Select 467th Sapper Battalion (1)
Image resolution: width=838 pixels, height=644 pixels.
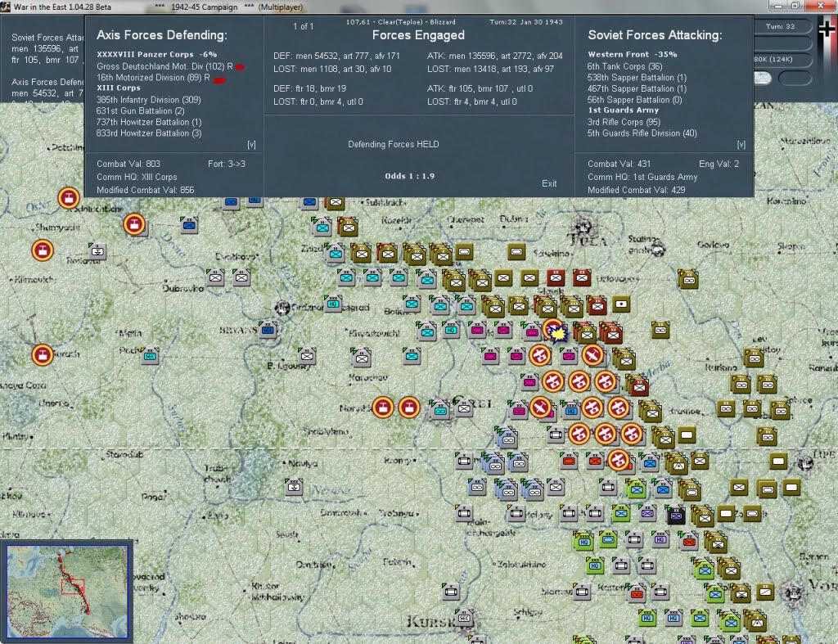[x=637, y=88]
